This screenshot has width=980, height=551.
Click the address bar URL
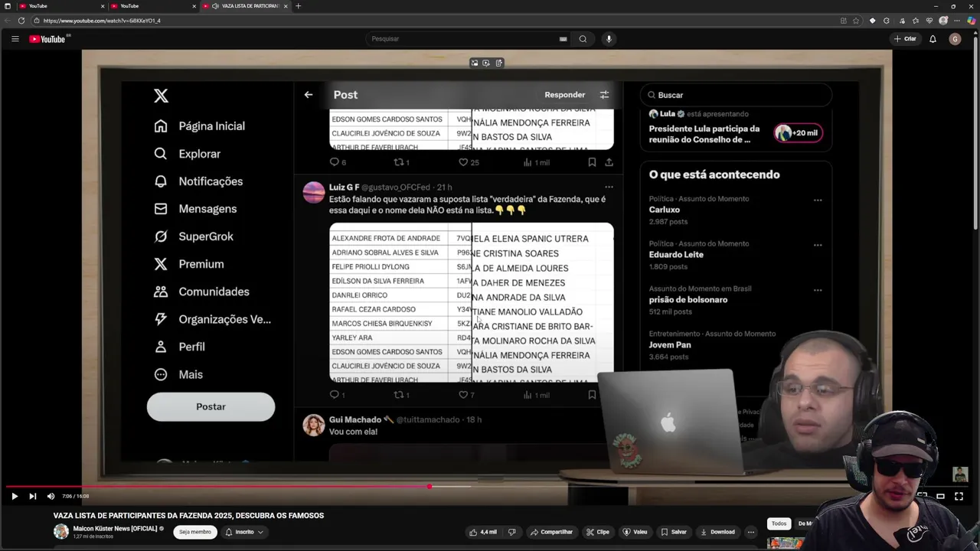(x=102, y=21)
